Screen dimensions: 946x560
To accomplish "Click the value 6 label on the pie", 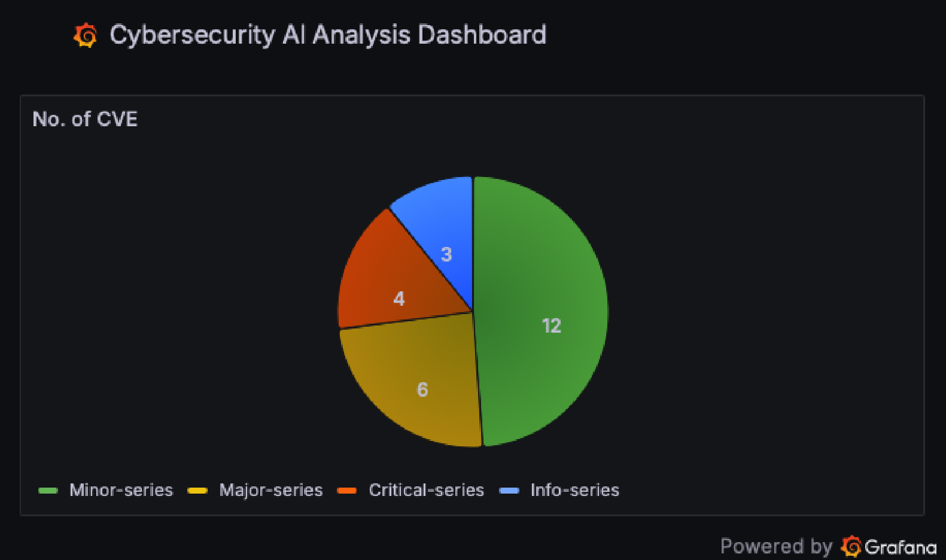I will click(x=422, y=389).
